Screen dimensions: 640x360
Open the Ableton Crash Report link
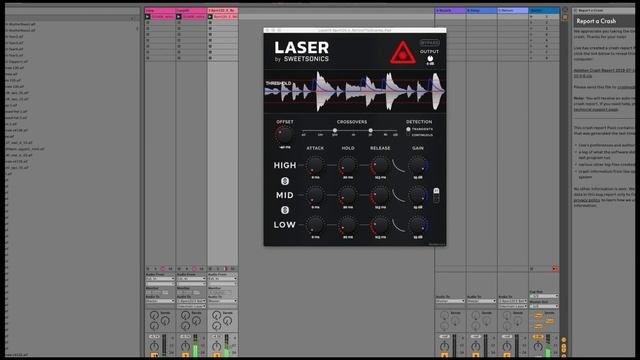click(604, 73)
